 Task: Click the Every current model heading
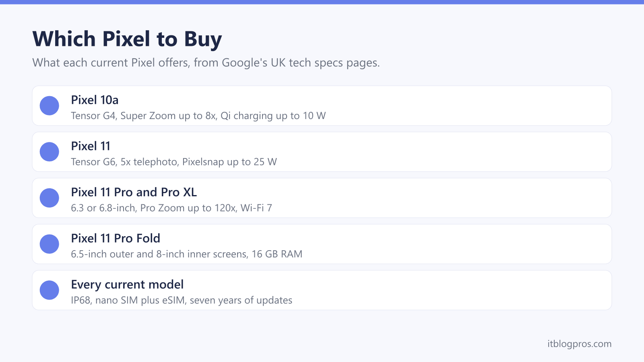pyautogui.click(x=127, y=284)
